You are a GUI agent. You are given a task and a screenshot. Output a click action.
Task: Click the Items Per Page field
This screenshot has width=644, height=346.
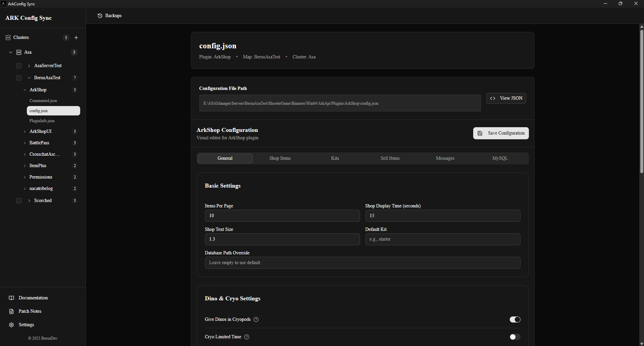pyautogui.click(x=282, y=216)
